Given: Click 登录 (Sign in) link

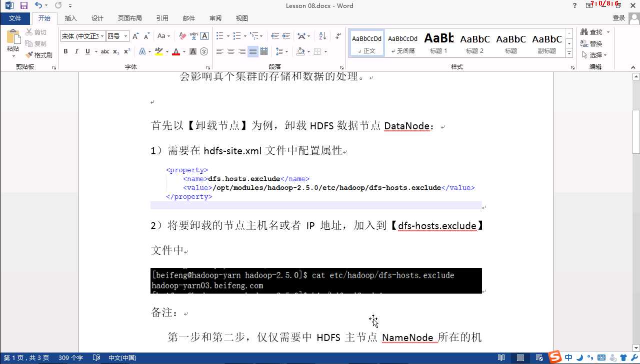Looking at the screenshot, I should [619, 18].
